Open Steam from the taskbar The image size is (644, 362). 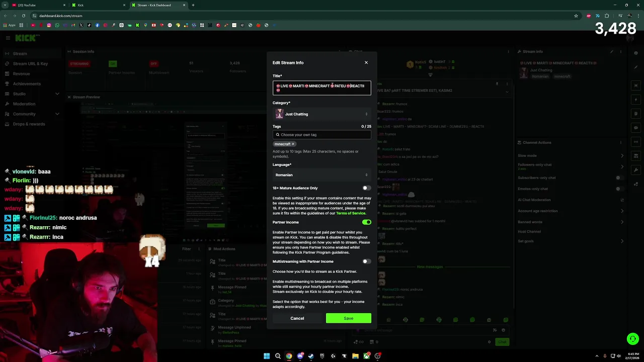point(311,356)
